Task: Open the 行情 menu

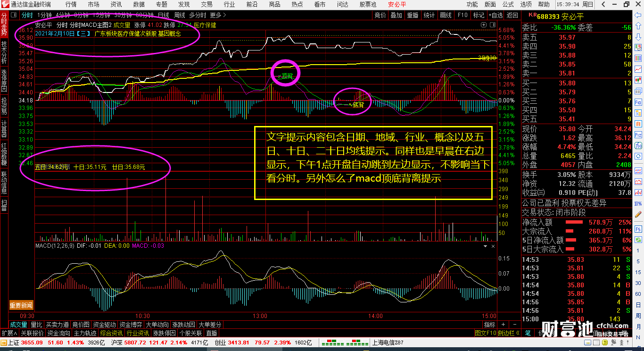Action: (x=71, y=4)
